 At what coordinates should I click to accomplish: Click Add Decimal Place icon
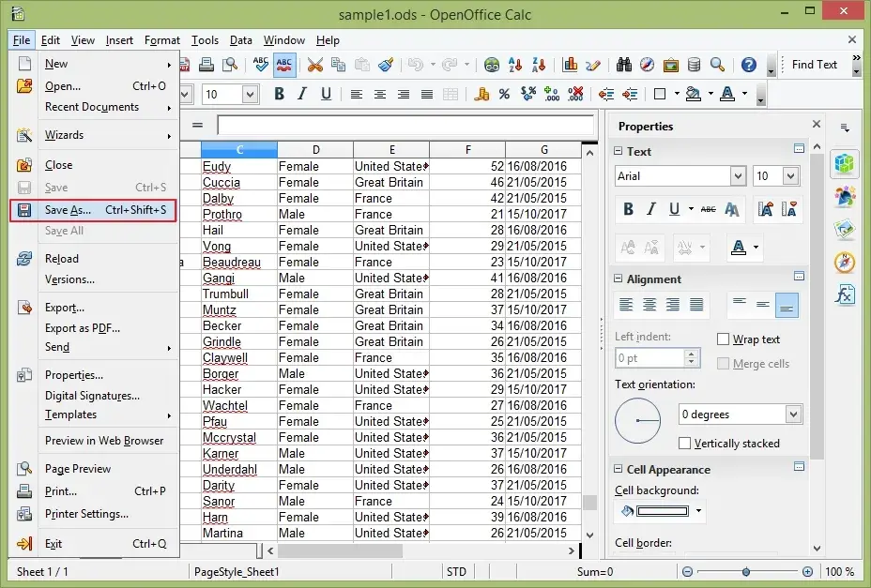552,95
